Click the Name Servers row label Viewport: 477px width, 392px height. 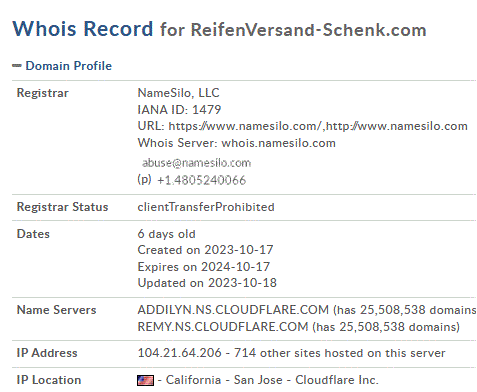coord(56,310)
